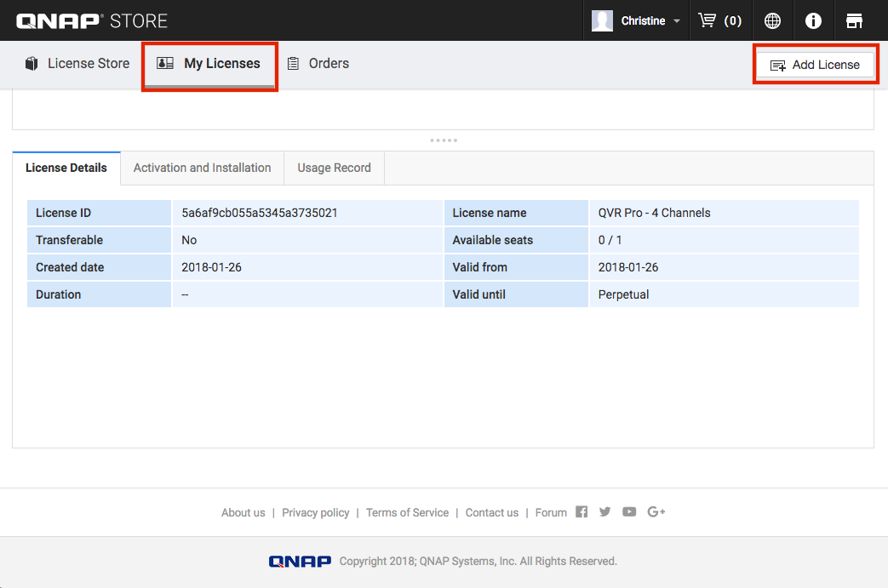Viewport: 888px width, 588px height.
Task: Open the Terms of Service link
Action: pyautogui.click(x=407, y=512)
